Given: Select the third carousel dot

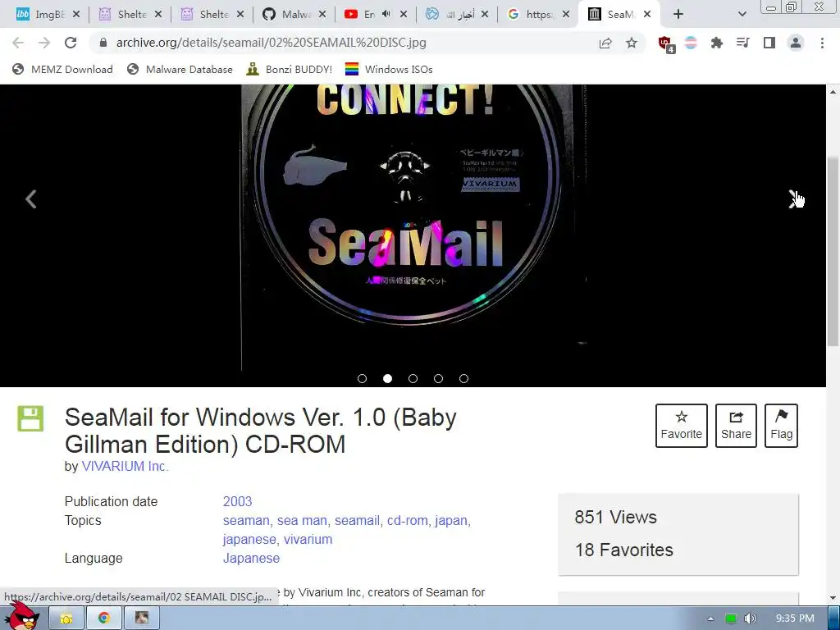Looking at the screenshot, I should coord(413,379).
